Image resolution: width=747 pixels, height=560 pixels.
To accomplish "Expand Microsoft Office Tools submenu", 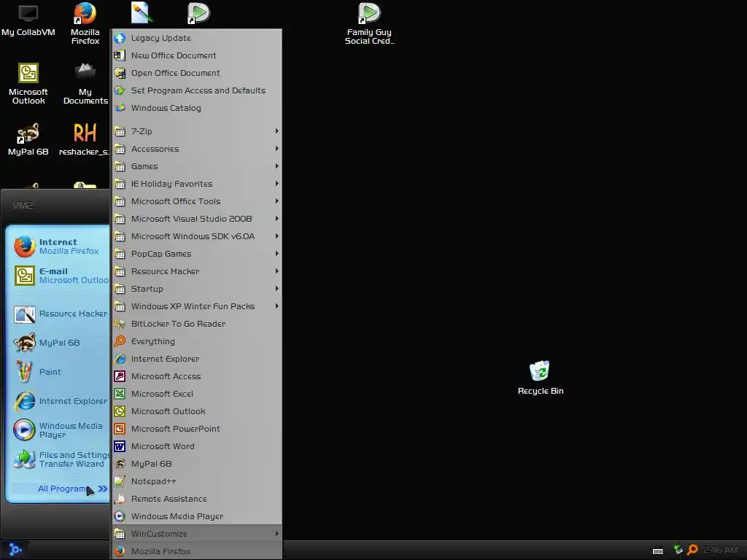I will (197, 201).
